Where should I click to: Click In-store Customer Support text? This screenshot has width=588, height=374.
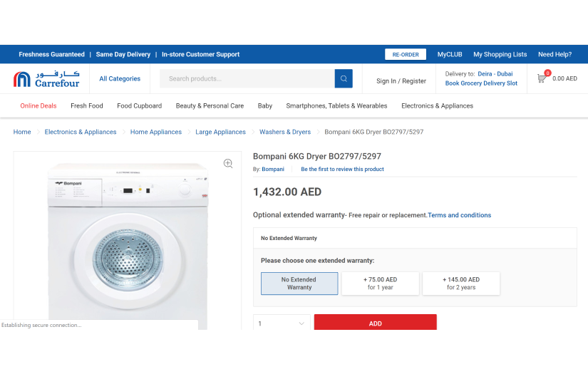point(200,54)
